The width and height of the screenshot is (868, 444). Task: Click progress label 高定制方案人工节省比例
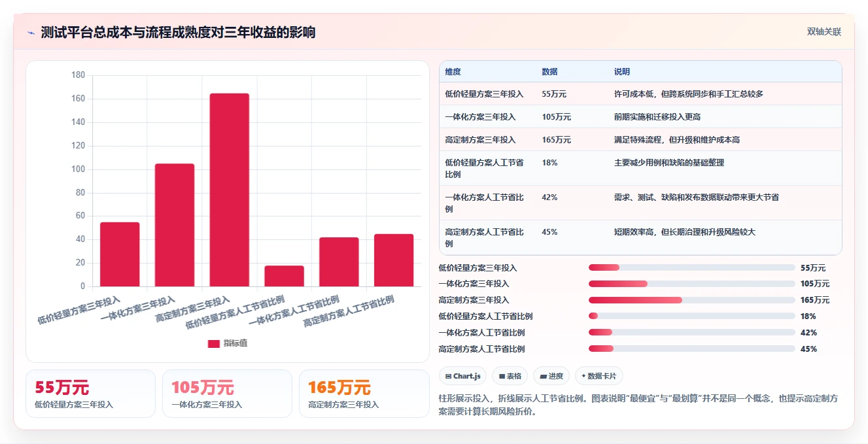481,349
